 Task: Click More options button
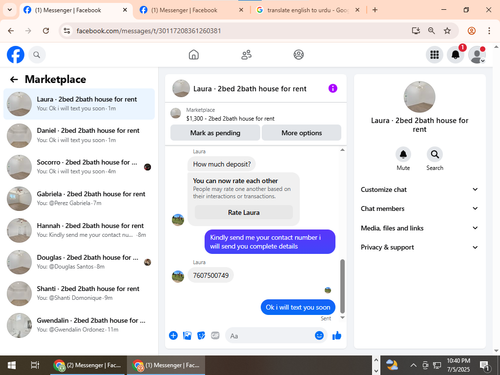[301, 133]
